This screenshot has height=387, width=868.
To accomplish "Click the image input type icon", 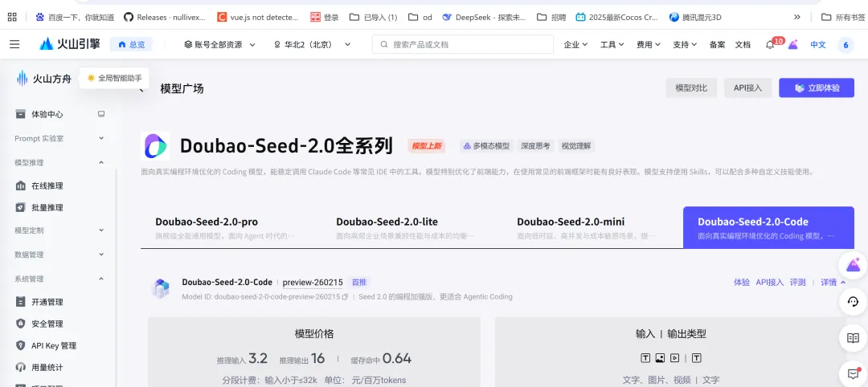I will click(x=660, y=358).
